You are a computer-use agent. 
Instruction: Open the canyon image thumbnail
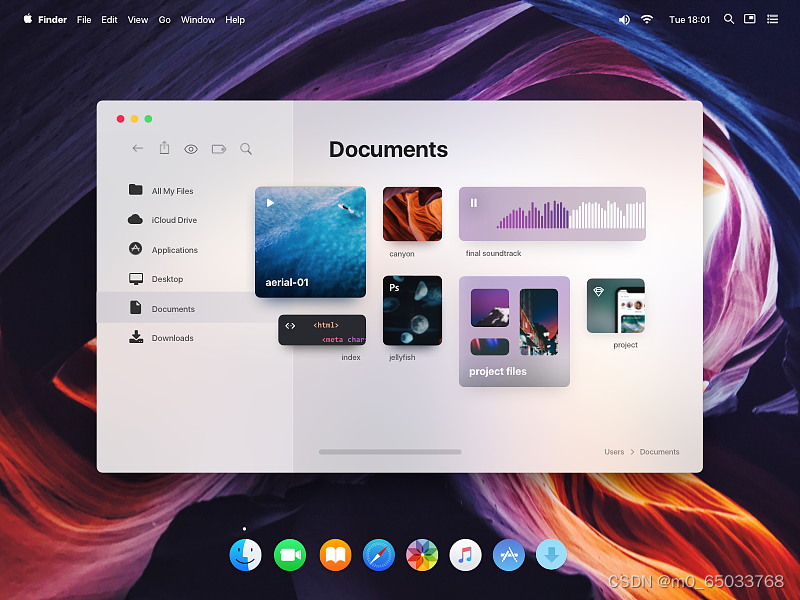coord(412,214)
